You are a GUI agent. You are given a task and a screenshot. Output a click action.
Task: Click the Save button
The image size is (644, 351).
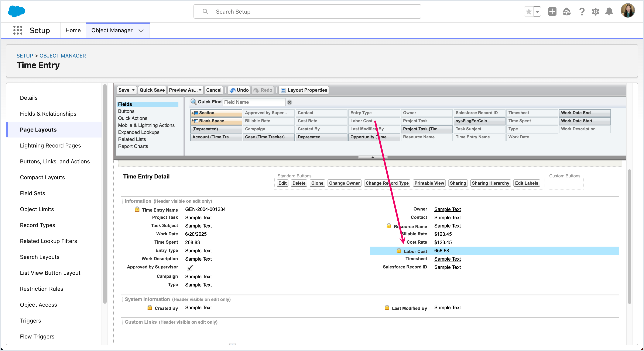(x=124, y=90)
